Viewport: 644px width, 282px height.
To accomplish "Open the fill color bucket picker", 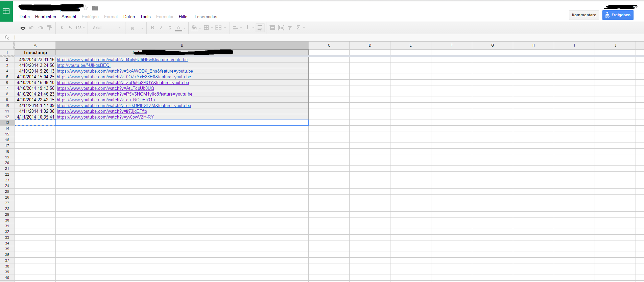I will pos(196,28).
